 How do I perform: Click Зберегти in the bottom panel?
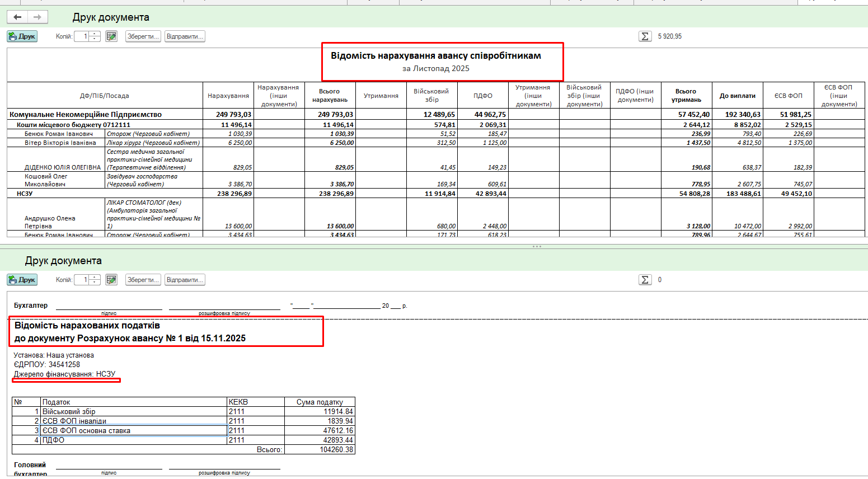[143, 280]
